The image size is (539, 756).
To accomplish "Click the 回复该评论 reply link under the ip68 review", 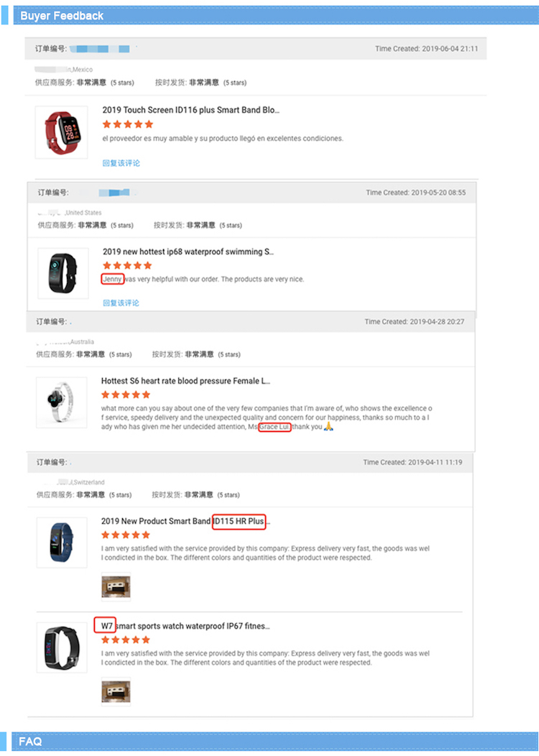I will click(120, 303).
